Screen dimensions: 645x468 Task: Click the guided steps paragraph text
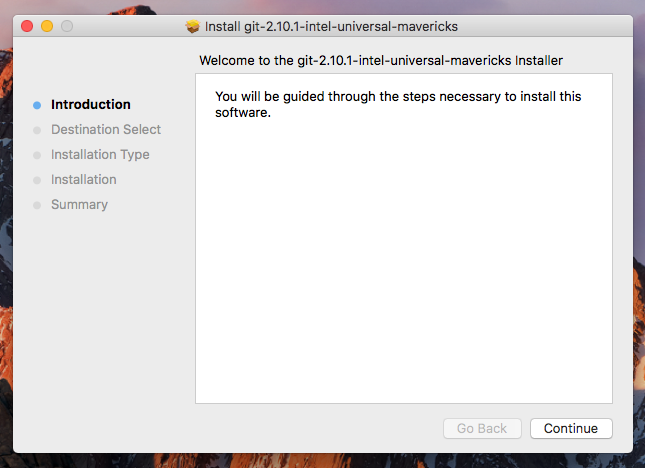click(398, 104)
